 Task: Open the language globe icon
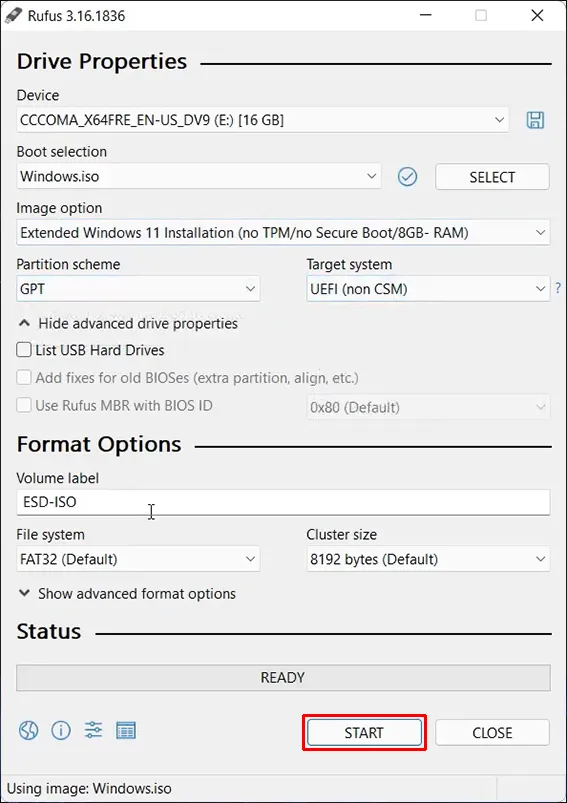[x=29, y=730]
